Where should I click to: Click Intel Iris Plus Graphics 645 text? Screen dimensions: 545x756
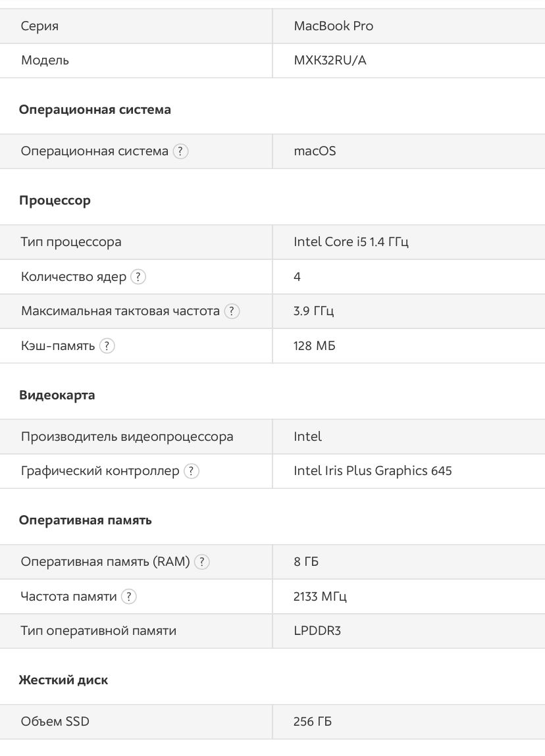(x=373, y=471)
